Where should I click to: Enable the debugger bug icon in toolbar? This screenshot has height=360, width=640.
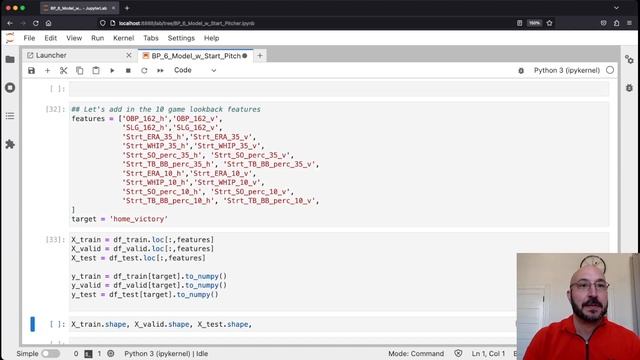[x=521, y=71]
